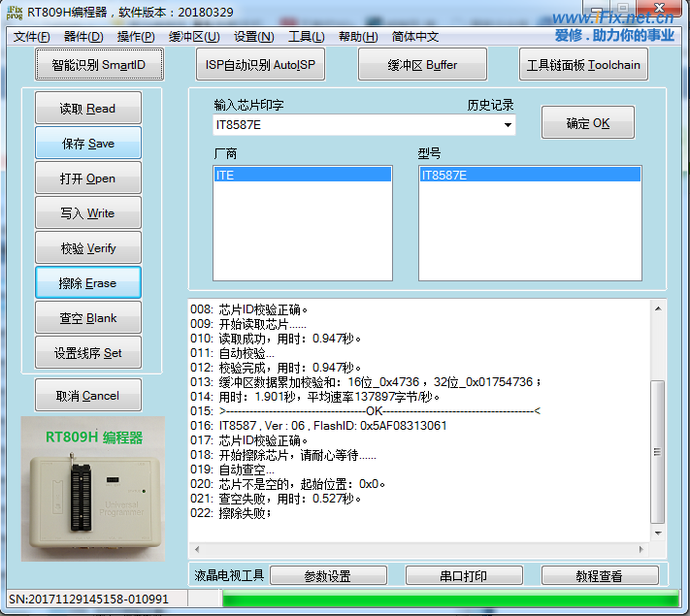Open the 文件(F) menu
Screen dimensions: 690x616
tap(32, 37)
